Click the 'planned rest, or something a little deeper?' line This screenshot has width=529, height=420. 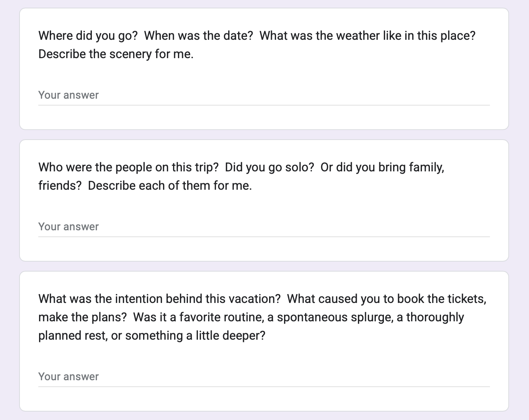(152, 335)
